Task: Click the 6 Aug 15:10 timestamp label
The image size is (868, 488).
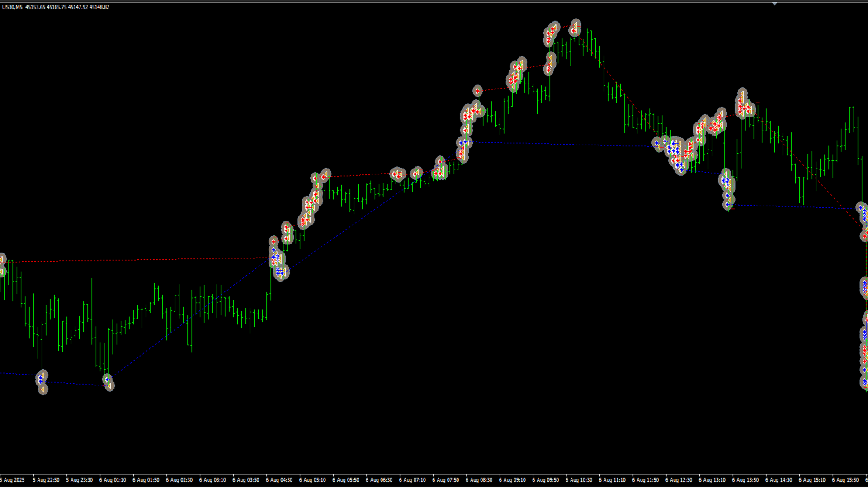Action: tap(812, 480)
